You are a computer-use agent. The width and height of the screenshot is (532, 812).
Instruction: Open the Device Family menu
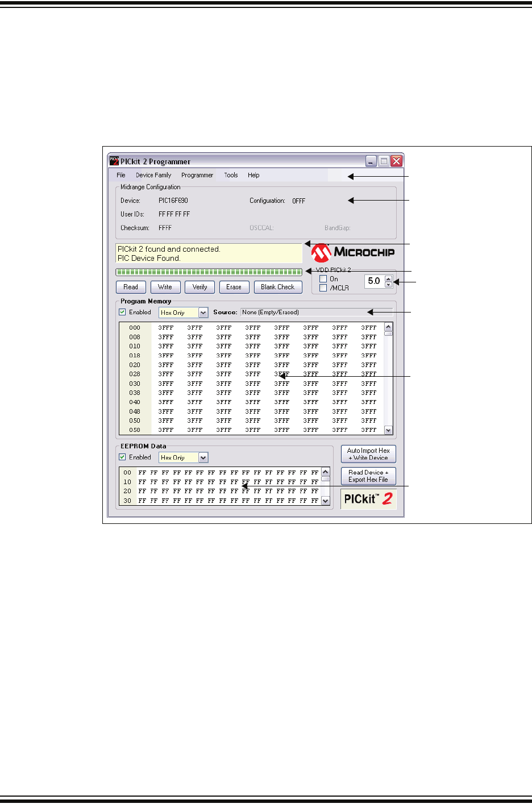(153, 175)
